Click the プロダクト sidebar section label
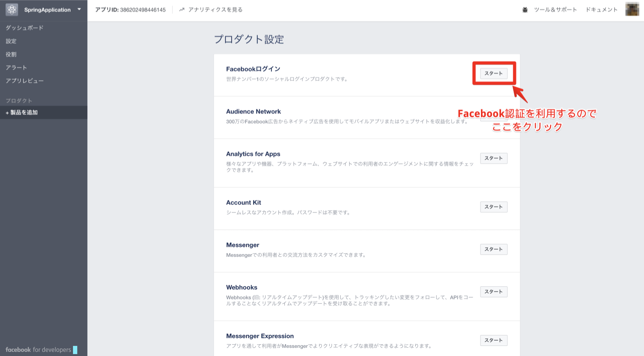 (x=19, y=101)
